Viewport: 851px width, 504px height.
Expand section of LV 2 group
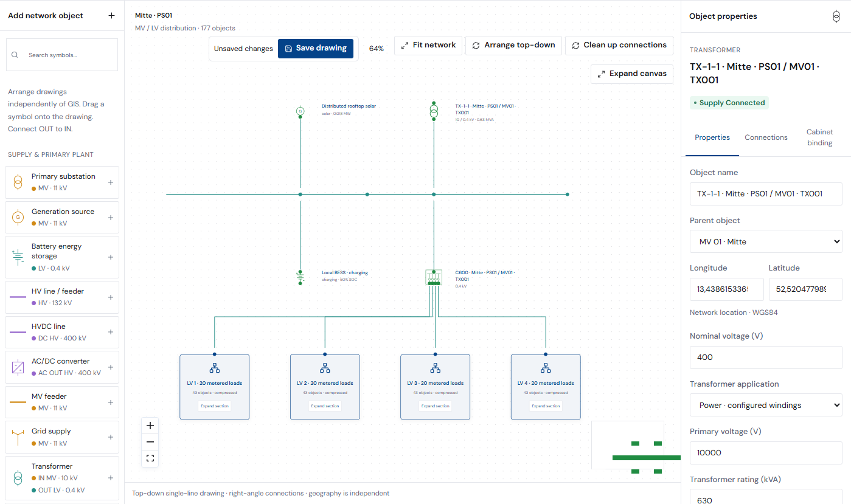tap(325, 406)
